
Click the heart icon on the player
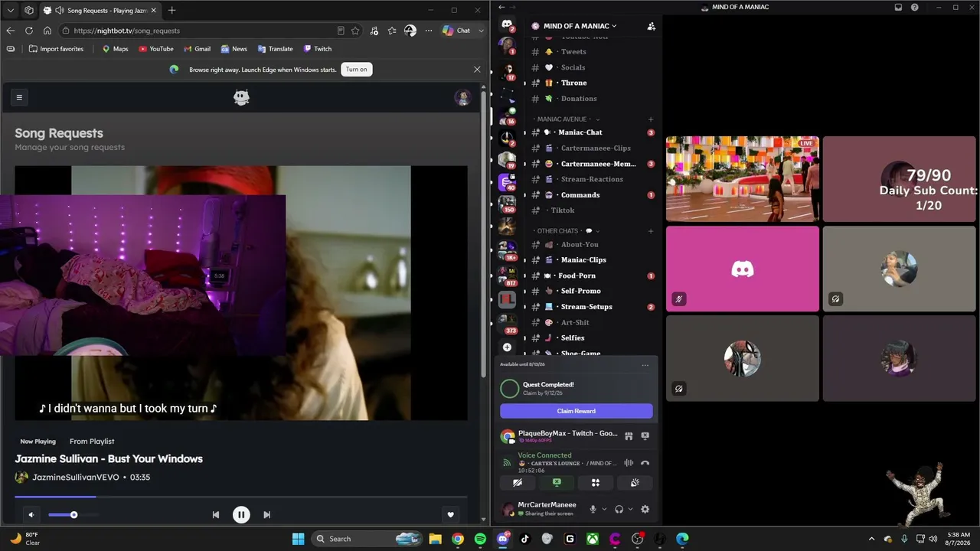[451, 514]
